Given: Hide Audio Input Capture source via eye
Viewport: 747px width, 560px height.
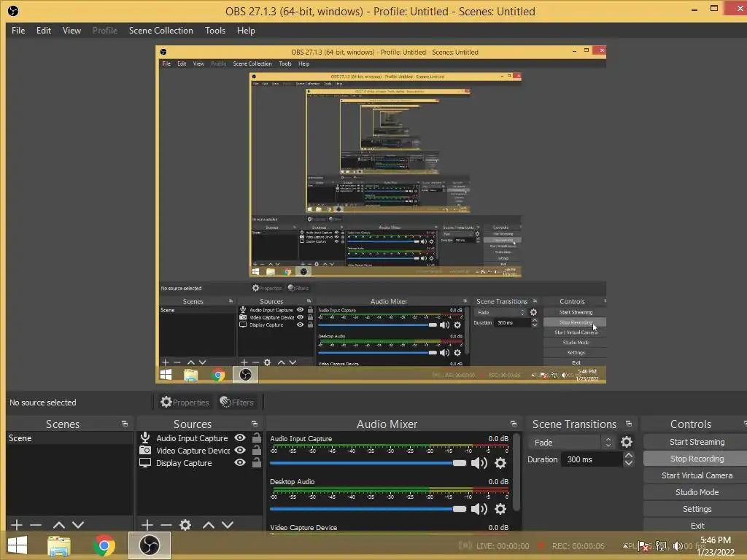Looking at the screenshot, I should click(240, 437).
